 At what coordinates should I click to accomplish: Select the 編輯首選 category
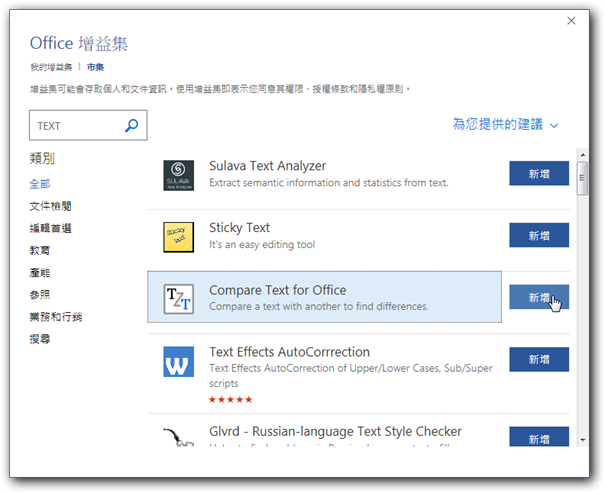(51, 228)
